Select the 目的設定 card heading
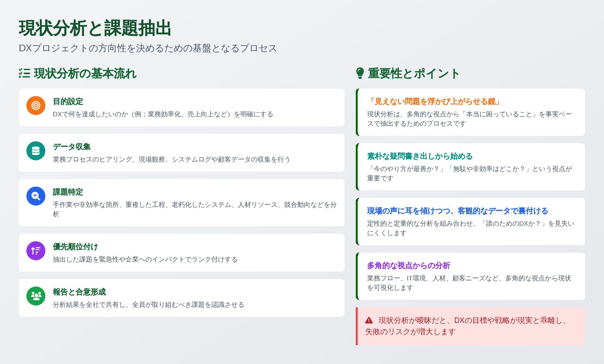Screen dimensions: 604x364 pos(68,102)
